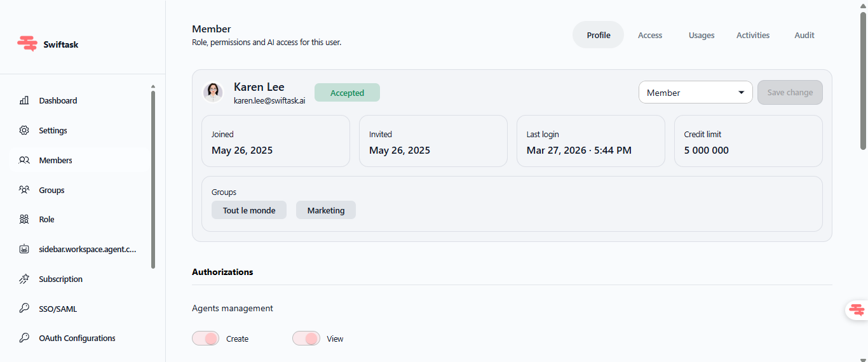Click the sidebar scroll up arrow

pyautogui.click(x=153, y=86)
